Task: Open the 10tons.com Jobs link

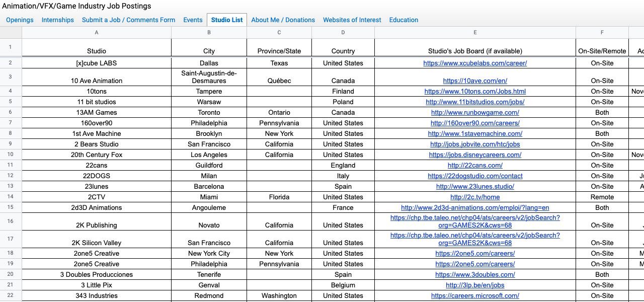Action: point(474,92)
